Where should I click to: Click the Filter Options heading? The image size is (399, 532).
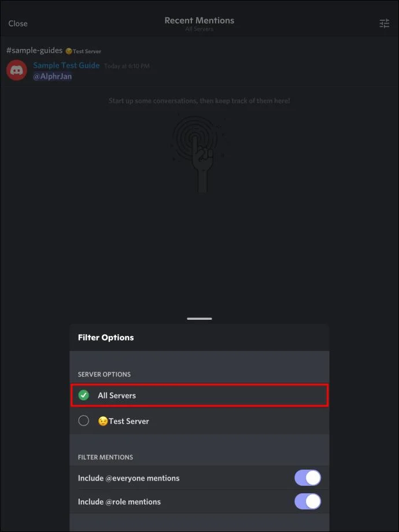click(106, 338)
